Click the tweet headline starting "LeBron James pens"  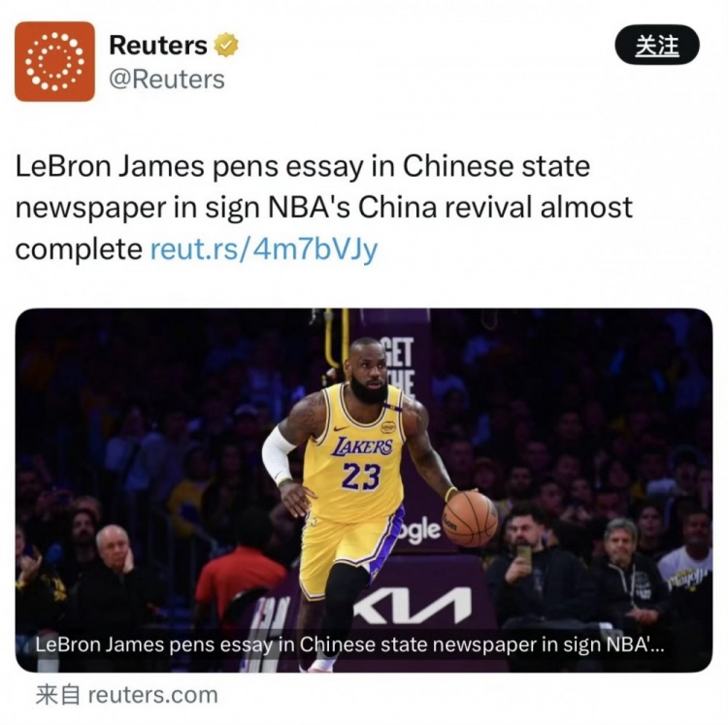(302, 166)
